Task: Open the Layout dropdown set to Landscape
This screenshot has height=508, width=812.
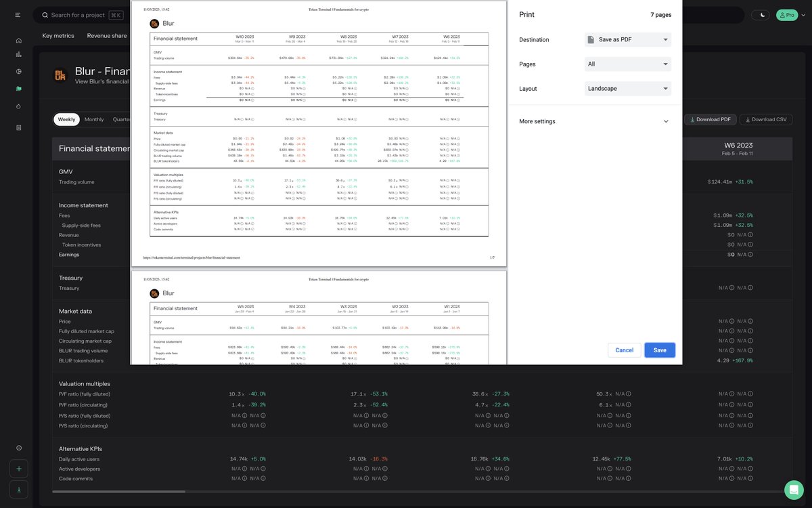Action: pos(627,88)
